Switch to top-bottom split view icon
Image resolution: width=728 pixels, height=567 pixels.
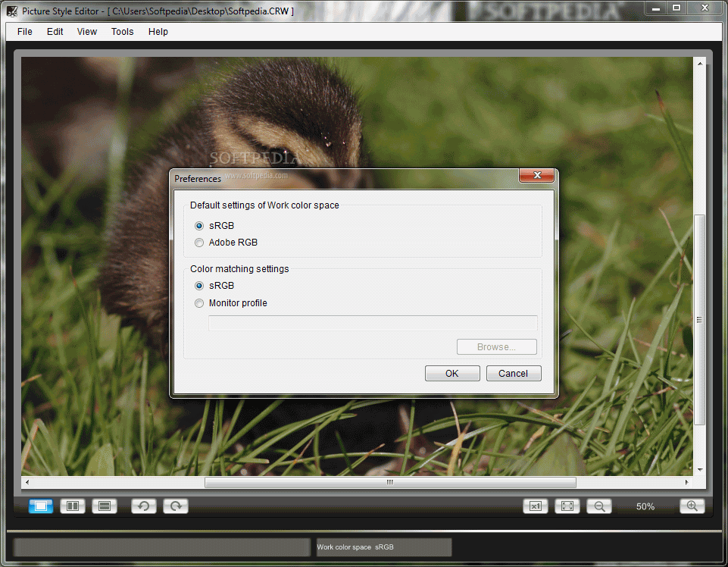point(105,506)
